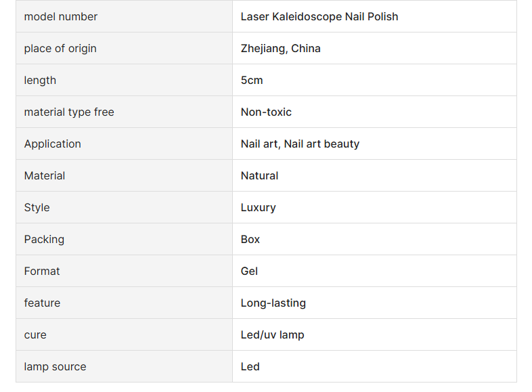Click the 'model number' label cell
The height and width of the screenshot is (392, 532).
[x=124, y=17]
